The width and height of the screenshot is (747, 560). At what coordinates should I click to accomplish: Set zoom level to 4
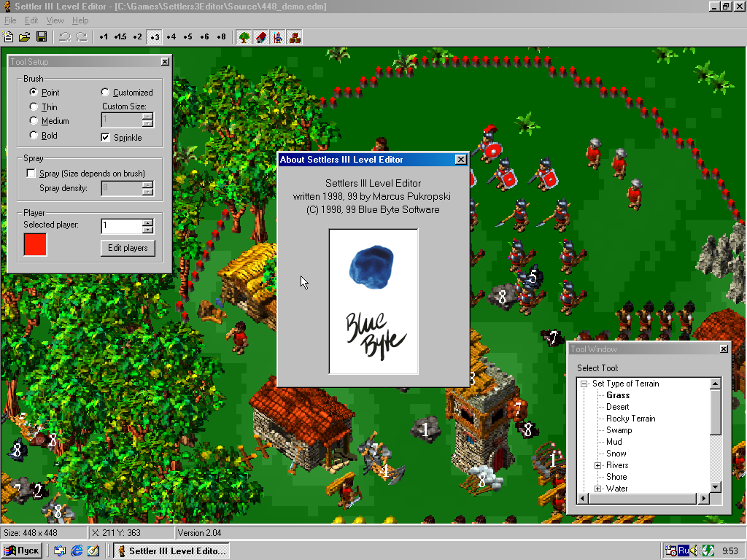[171, 37]
